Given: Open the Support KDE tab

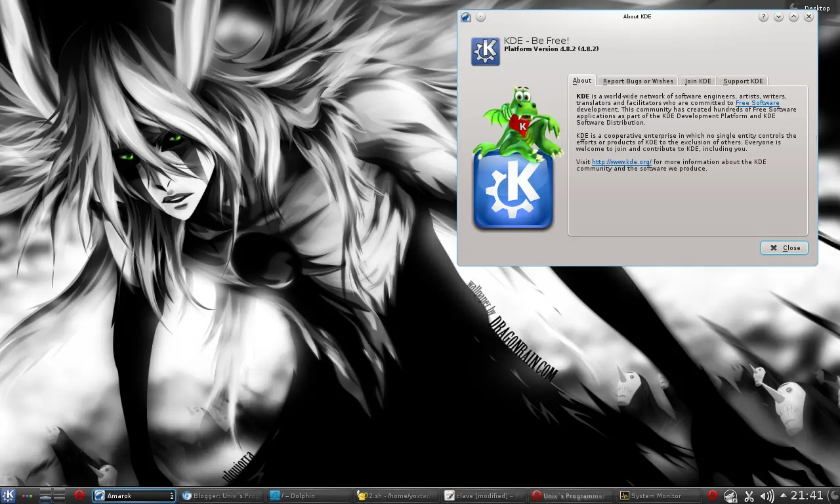Looking at the screenshot, I should 743,81.
